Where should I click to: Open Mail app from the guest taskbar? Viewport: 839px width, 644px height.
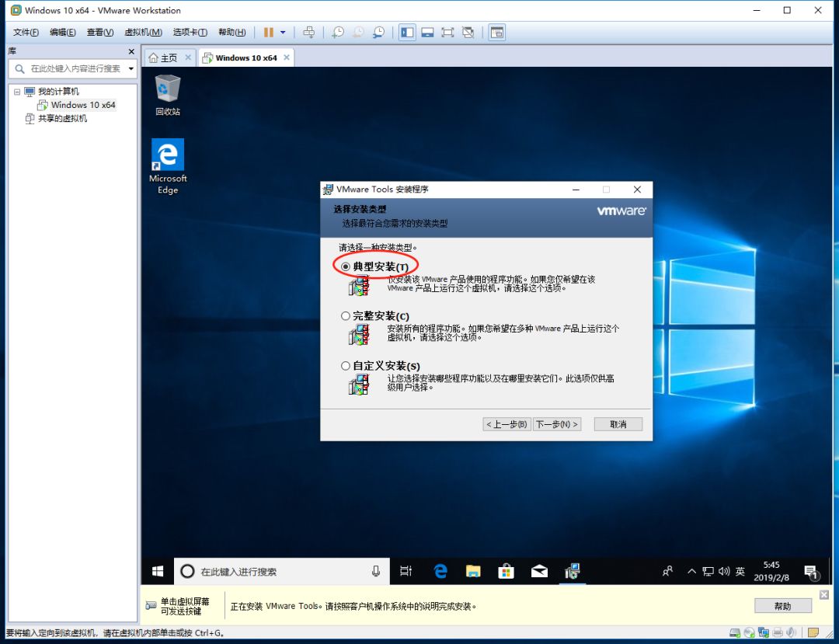click(x=539, y=571)
